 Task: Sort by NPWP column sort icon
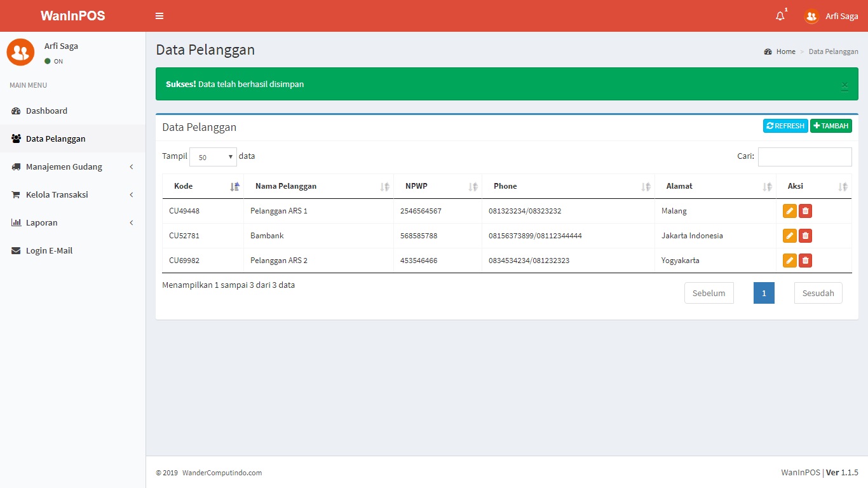(x=473, y=186)
